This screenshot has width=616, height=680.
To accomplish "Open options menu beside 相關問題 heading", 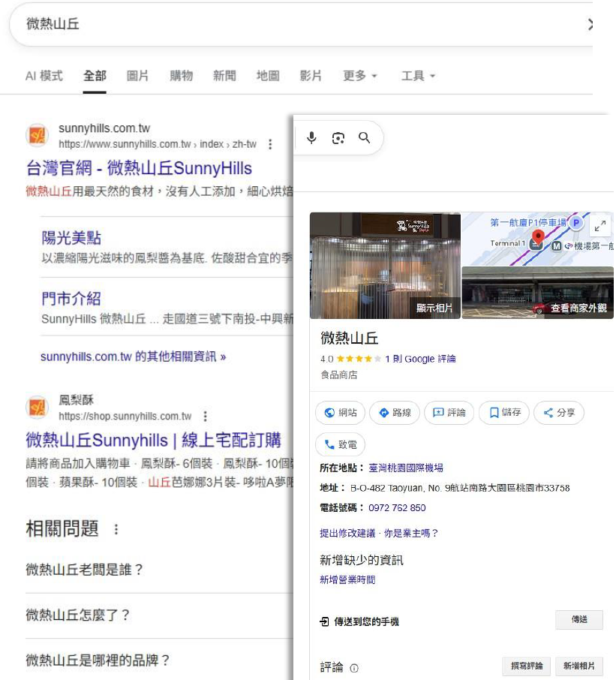I will point(116,530).
